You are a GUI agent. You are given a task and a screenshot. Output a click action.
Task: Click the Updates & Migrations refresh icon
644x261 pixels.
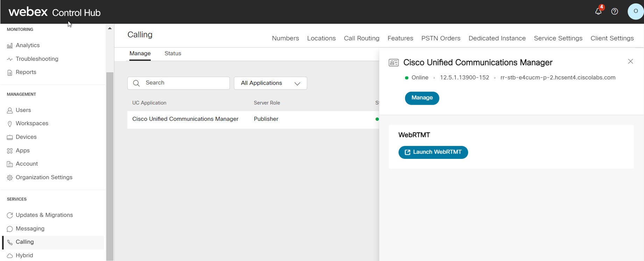(10, 215)
